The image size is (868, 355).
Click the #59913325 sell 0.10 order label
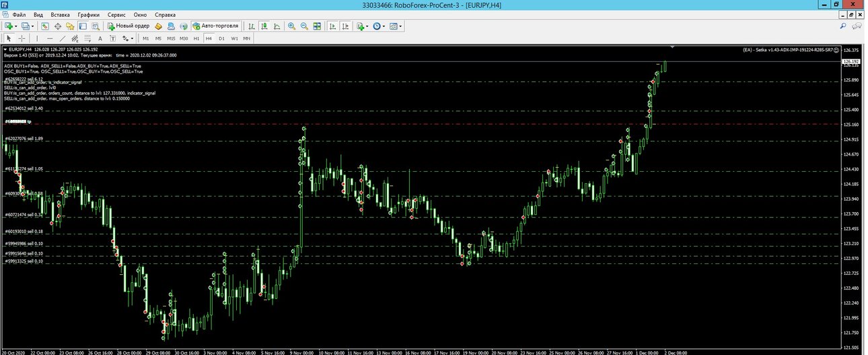pos(24,261)
